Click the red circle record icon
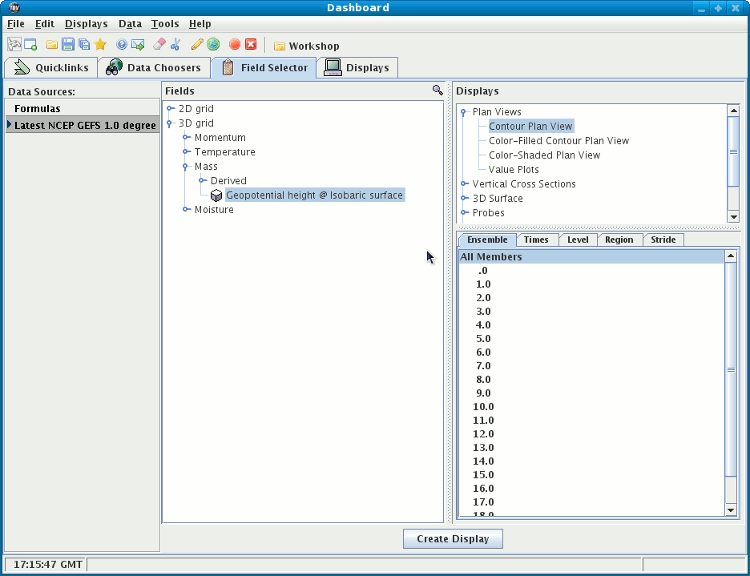The image size is (750, 576). 234,45
